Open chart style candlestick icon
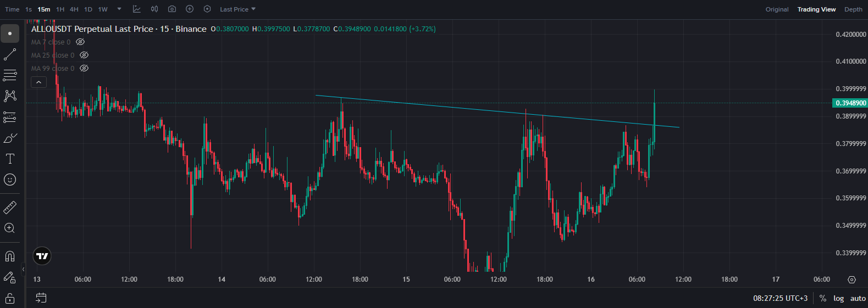The image size is (868, 308). coord(154,9)
